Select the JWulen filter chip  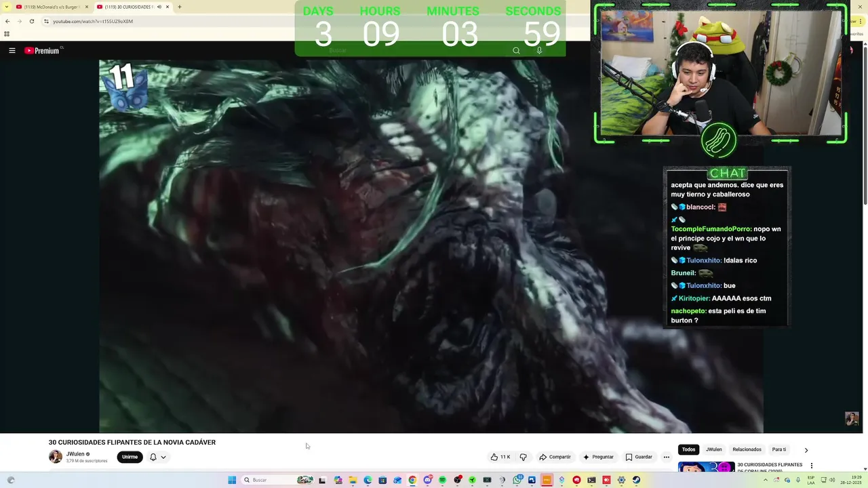[714, 449]
